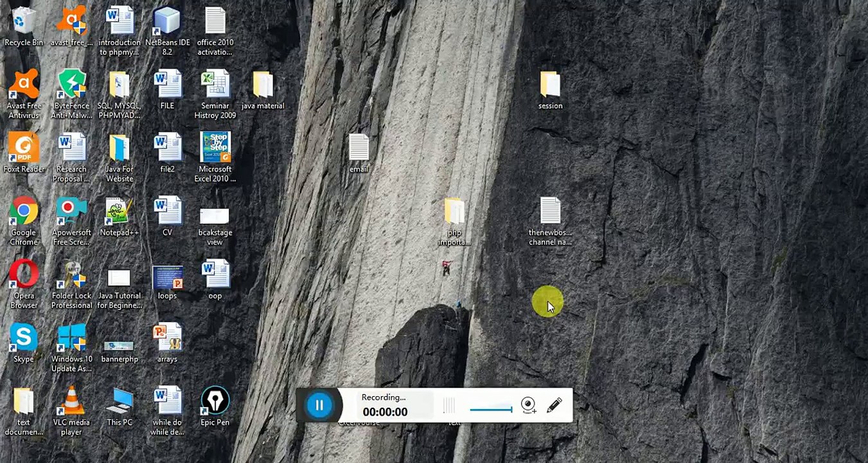Click the java material folder
Image resolution: width=868 pixels, height=463 pixels.
pyautogui.click(x=263, y=90)
